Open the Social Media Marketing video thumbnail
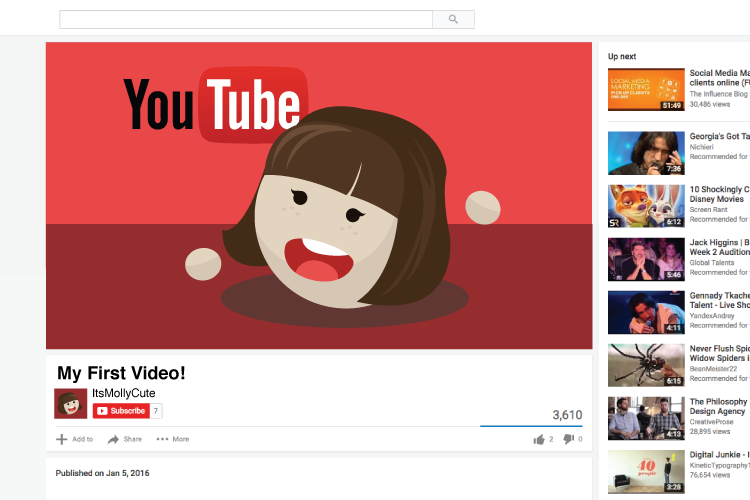This screenshot has width=750, height=500. tap(646, 90)
